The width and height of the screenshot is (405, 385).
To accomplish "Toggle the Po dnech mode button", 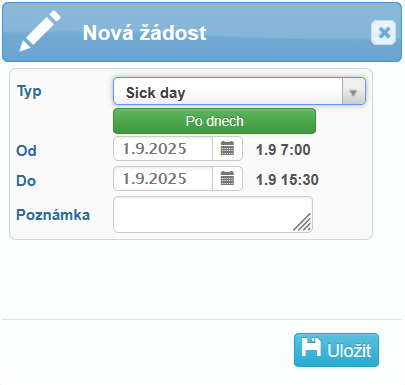I will click(214, 121).
